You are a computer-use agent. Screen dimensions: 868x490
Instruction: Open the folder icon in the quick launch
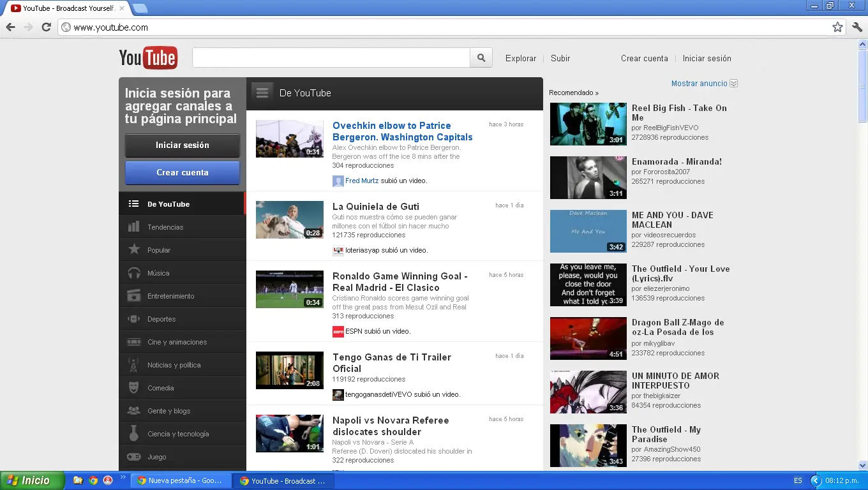pyautogui.click(x=78, y=480)
